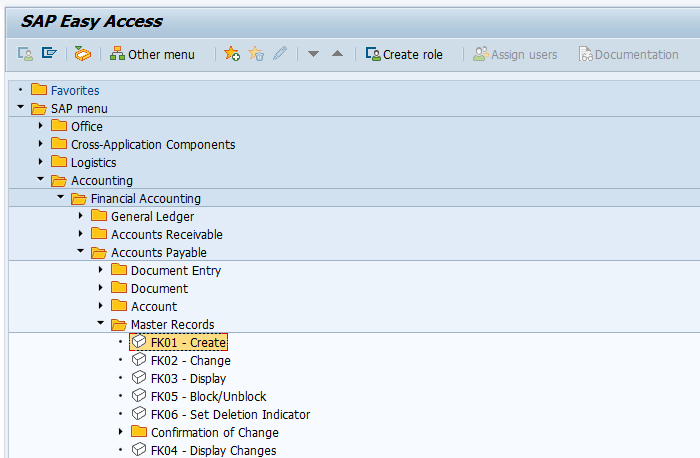Image resolution: width=700 pixels, height=458 pixels.
Task: Select FK06 - Set Deletion Indicator
Action: pos(230,415)
